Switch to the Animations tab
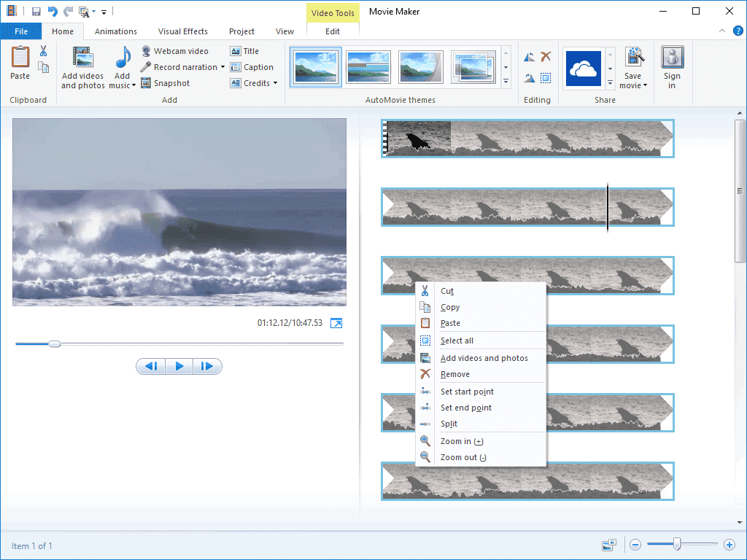747x560 pixels. 116,31
